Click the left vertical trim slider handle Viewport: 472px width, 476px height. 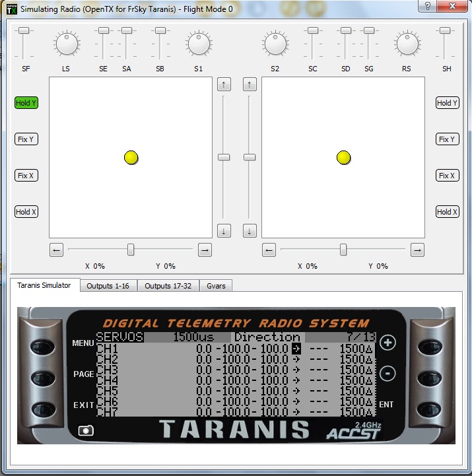tap(224, 157)
